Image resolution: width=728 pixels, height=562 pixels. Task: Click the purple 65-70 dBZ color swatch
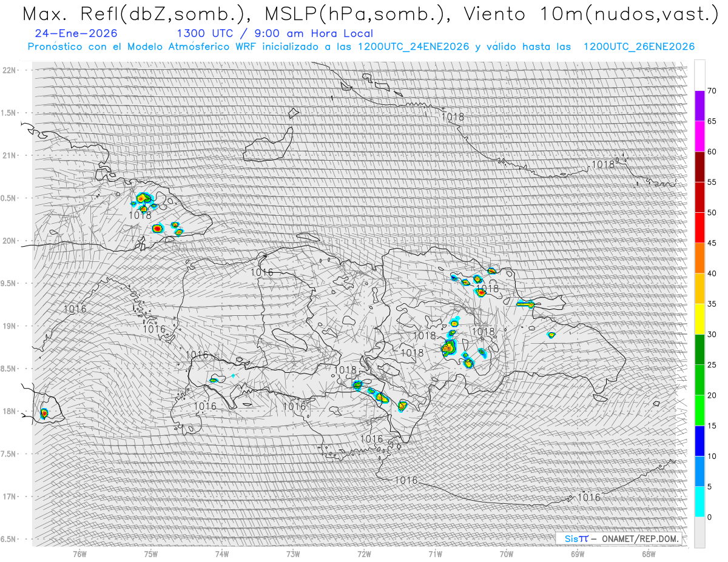[699, 106]
